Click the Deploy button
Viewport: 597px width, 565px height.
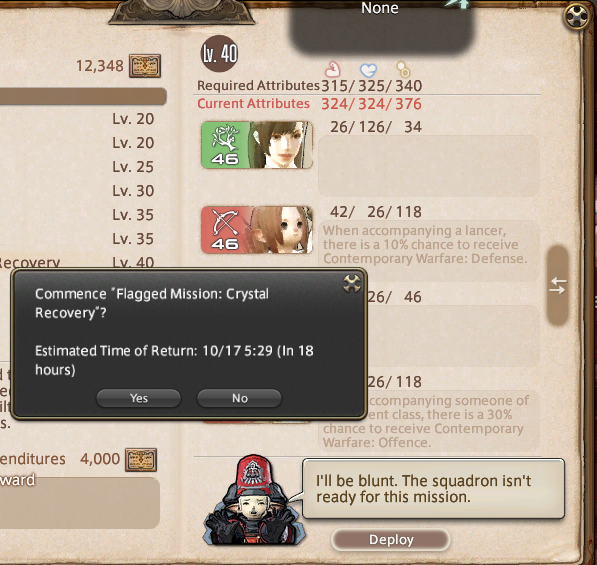[x=391, y=539]
